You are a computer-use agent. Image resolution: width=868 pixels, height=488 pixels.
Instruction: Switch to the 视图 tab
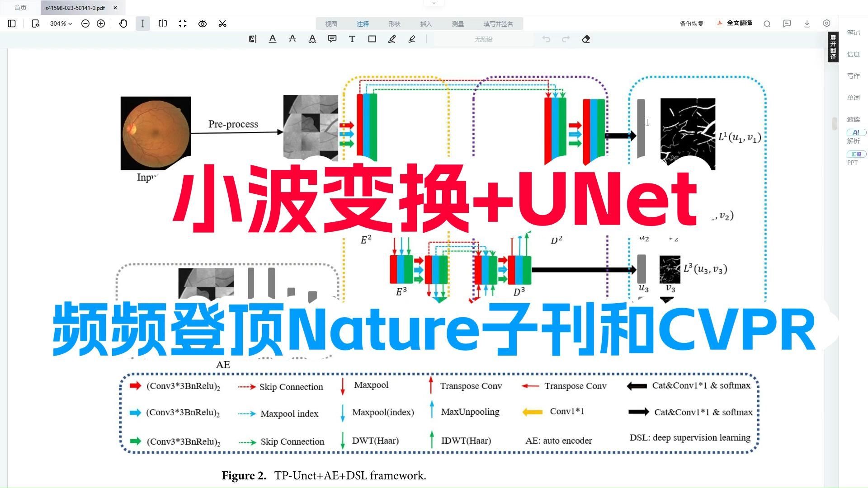coord(331,24)
